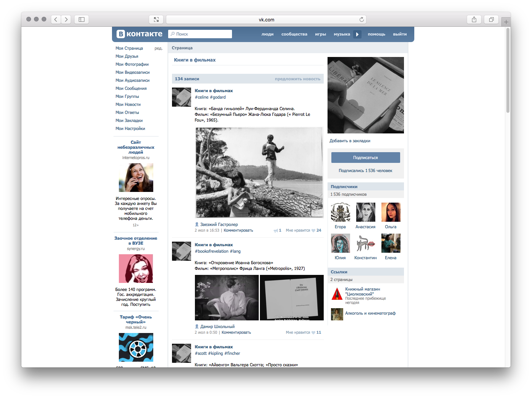The height and width of the screenshot is (398, 532).
Task: Open Мои Друзья
Action: tap(127, 56)
